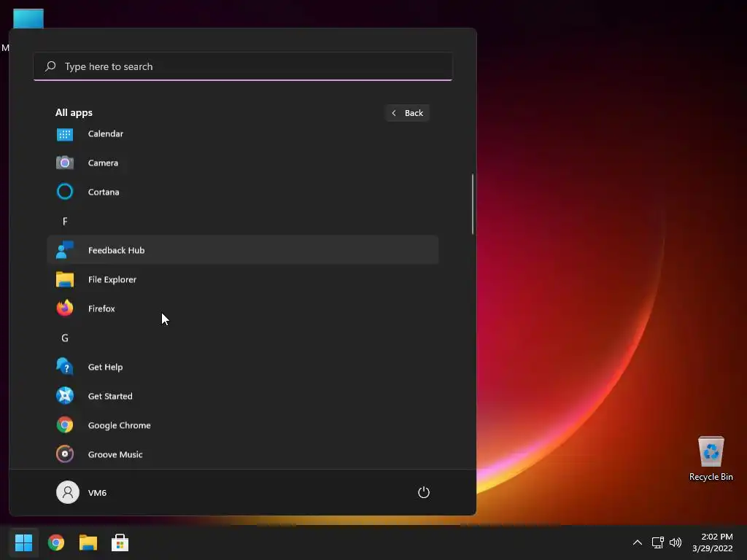Click the VM6 user avatar

click(68, 492)
